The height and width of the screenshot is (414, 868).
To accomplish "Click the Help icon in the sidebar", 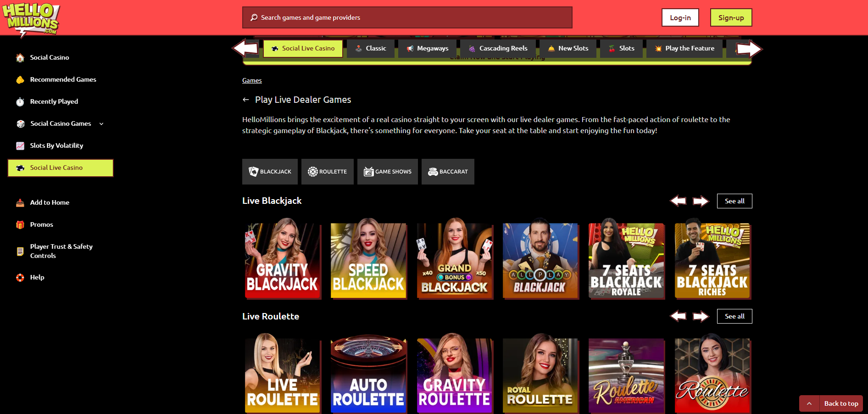I will coord(20,277).
